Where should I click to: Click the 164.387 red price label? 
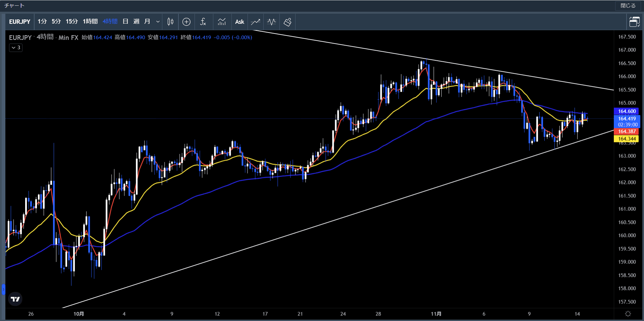[x=627, y=131]
